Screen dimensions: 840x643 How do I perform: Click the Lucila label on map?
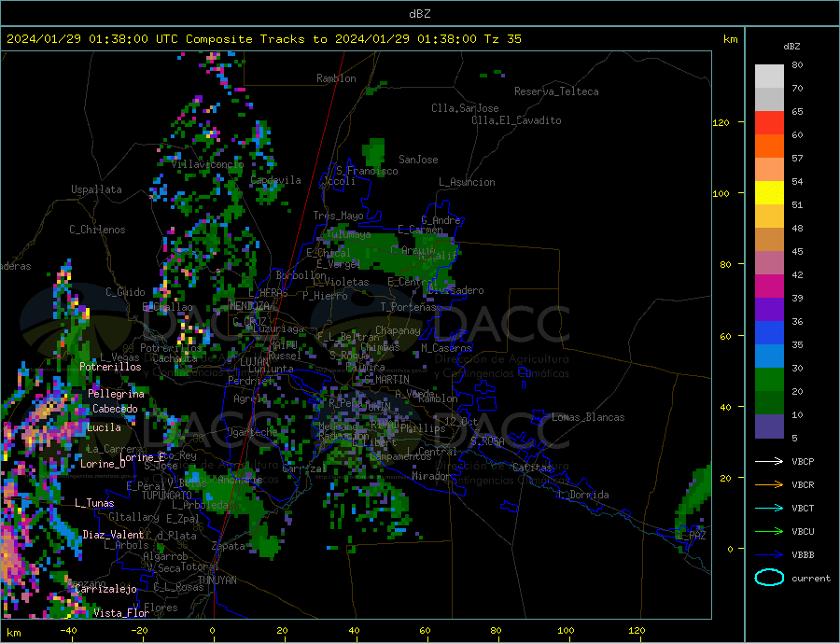(104, 427)
